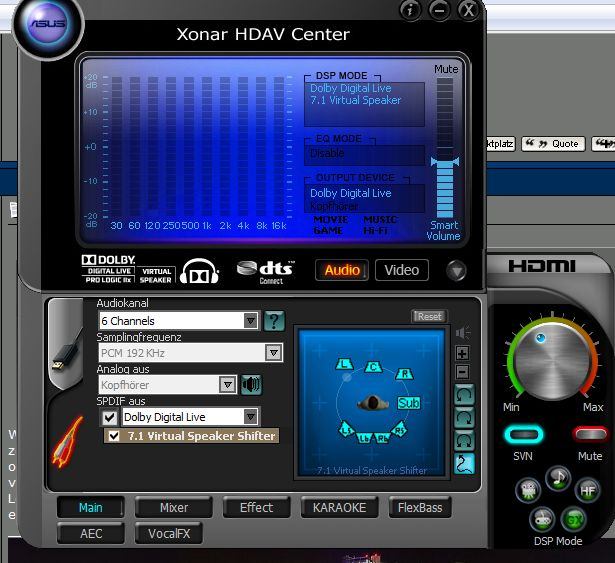Viewport: 615px width, 563px height.
Task: Click the EQ MODE Disable readout
Action: pos(364,155)
